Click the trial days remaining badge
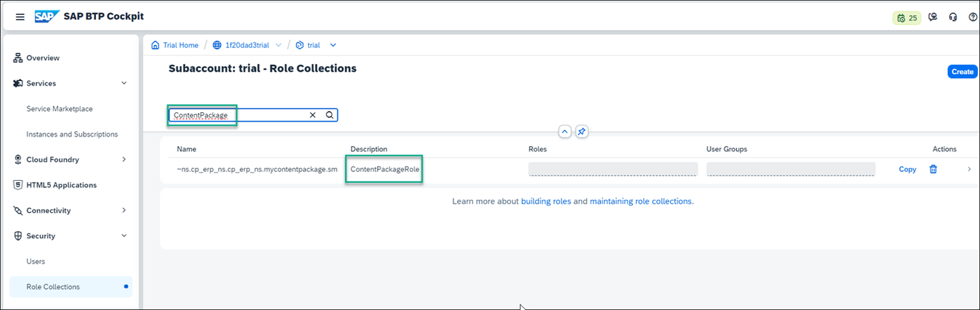The height and width of the screenshot is (310, 980). 907,18
